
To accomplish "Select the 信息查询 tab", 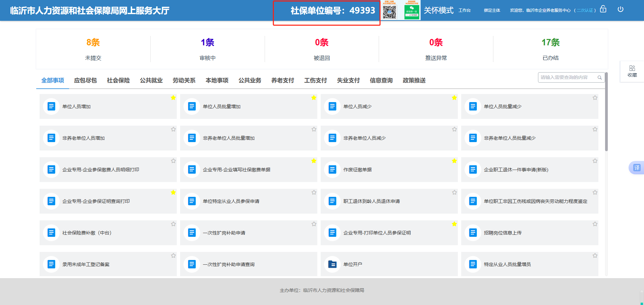I will pyautogui.click(x=381, y=81).
